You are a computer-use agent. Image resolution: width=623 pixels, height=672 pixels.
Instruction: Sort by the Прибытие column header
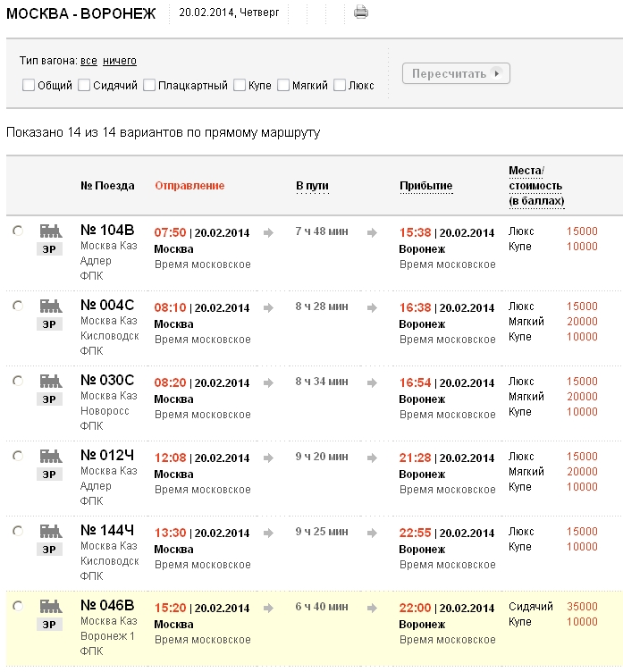pyautogui.click(x=425, y=186)
